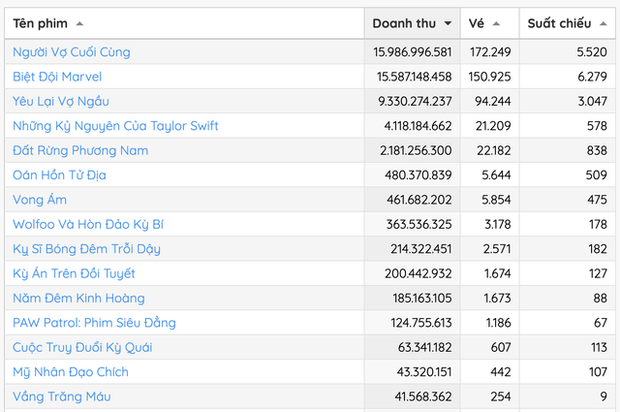Select the Suất chiếu column header

click(x=559, y=23)
